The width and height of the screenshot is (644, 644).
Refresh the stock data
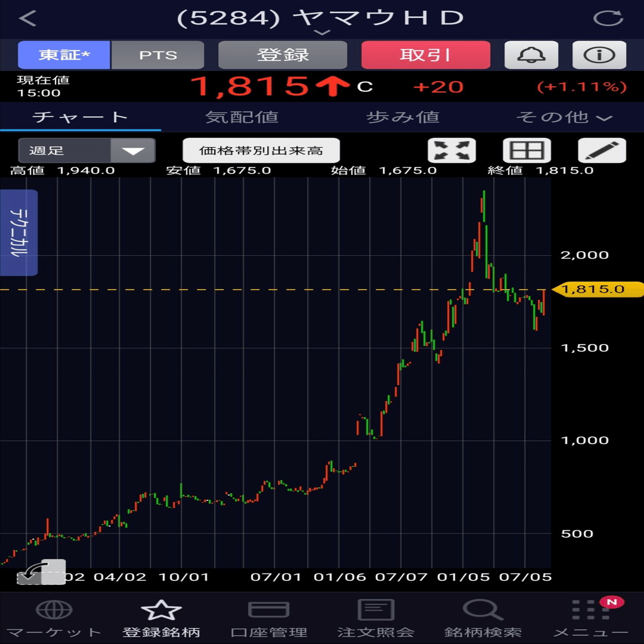[x=608, y=18]
